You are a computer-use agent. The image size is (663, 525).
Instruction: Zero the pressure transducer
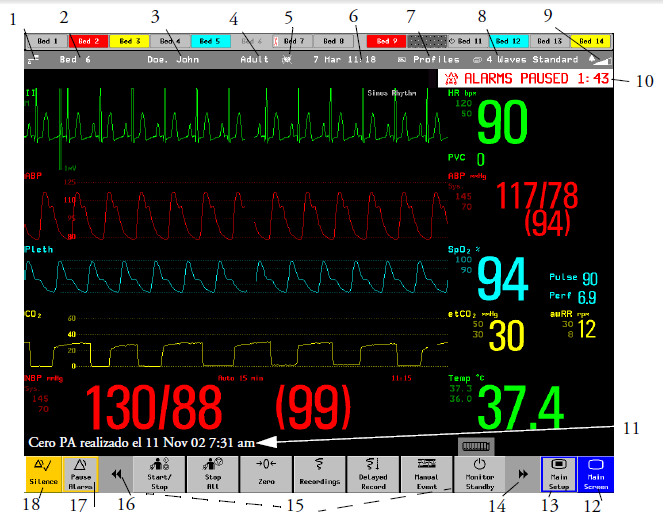pyautogui.click(x=266, y=474)
